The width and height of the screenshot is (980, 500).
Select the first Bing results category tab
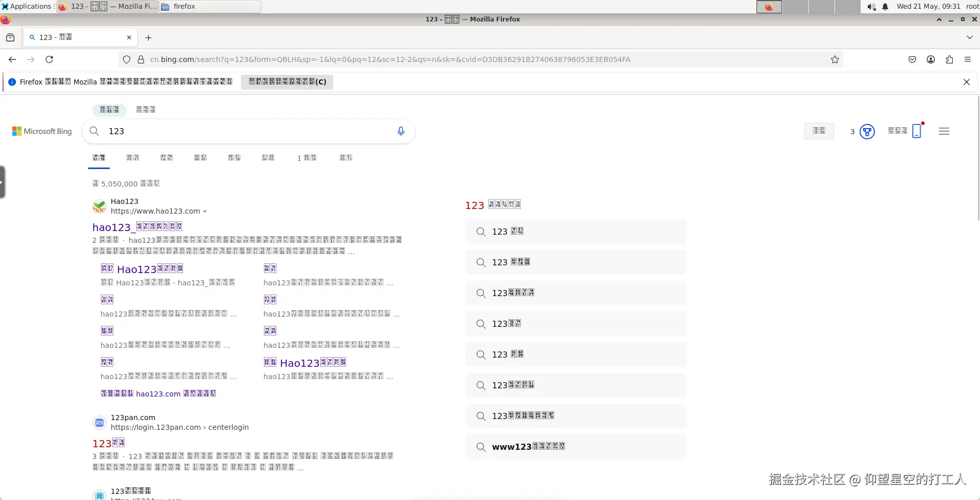pos(99,158)
